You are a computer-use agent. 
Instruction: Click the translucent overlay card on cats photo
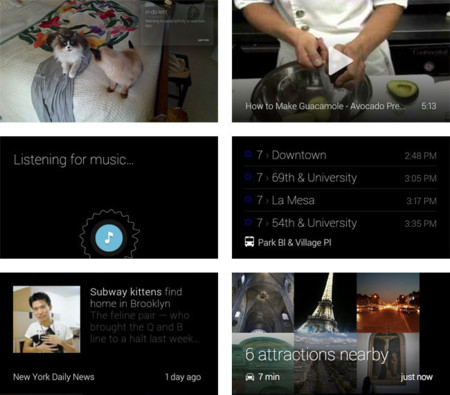tap(177, 24)
